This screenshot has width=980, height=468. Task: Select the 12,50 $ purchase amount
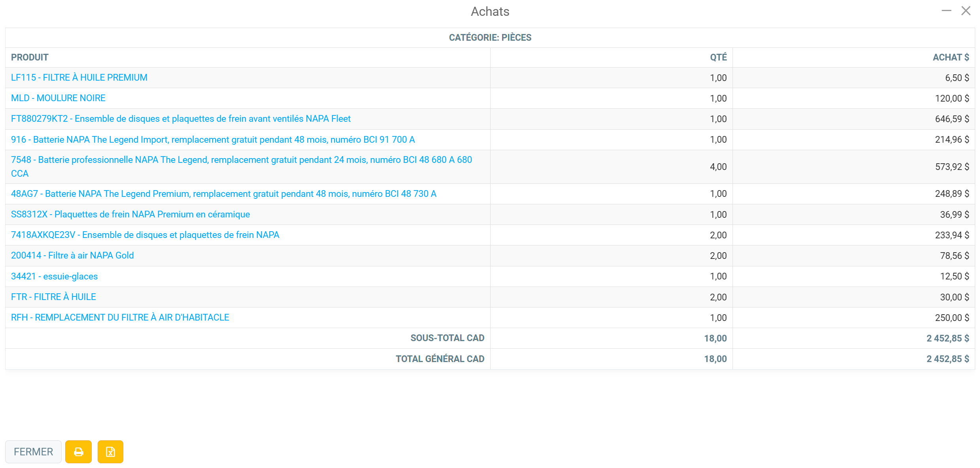pos(954,276)
